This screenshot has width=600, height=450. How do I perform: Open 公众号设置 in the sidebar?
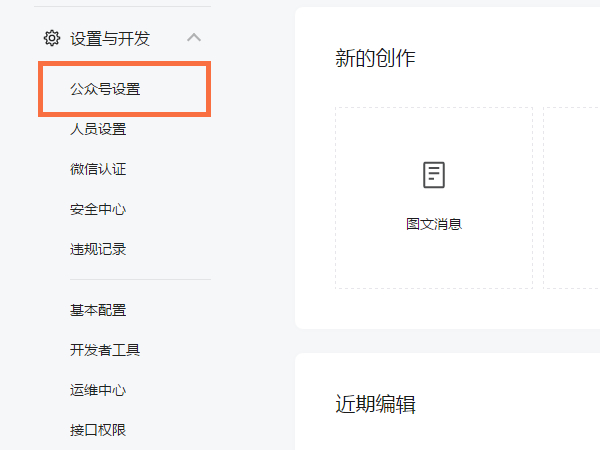(105, 89)
